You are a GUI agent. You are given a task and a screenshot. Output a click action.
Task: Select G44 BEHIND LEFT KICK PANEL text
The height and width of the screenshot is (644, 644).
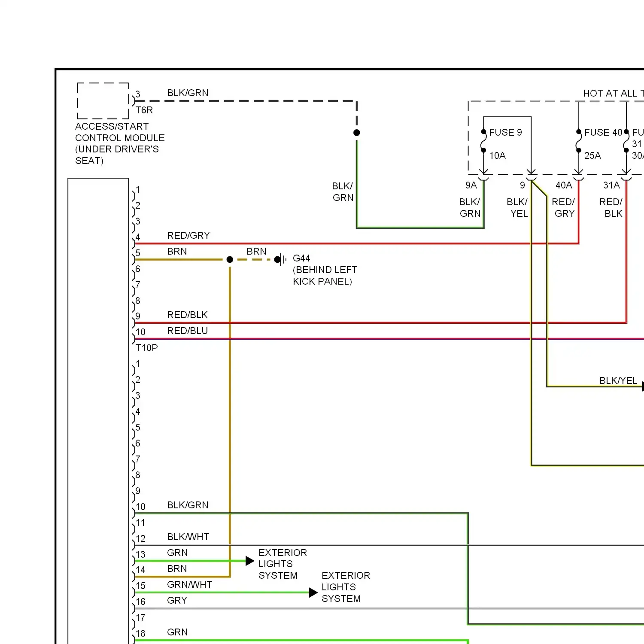[325, 270]
